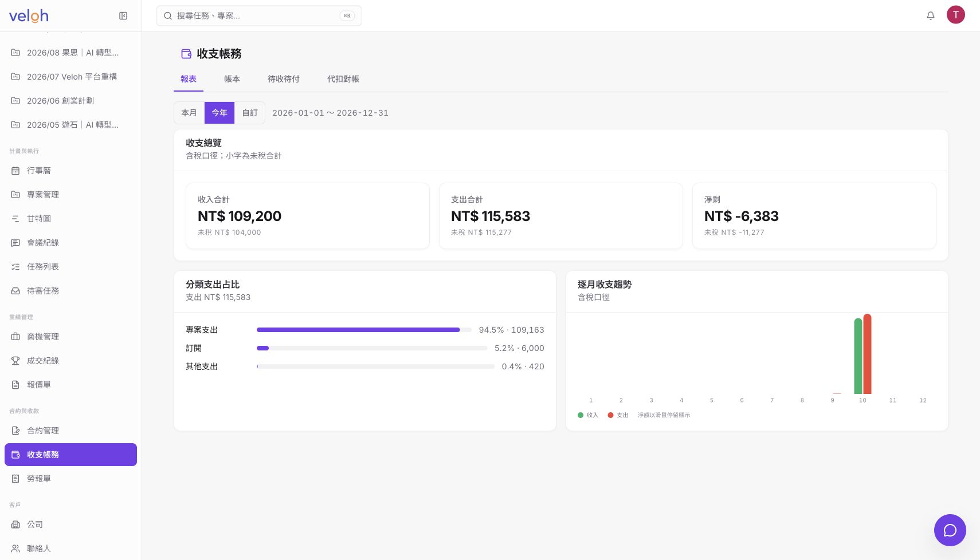Image resolution: width=980 pixels, height=560 pixels.
Task: Click the 專案管理 folder icon
Action: (x=15, y=195)
